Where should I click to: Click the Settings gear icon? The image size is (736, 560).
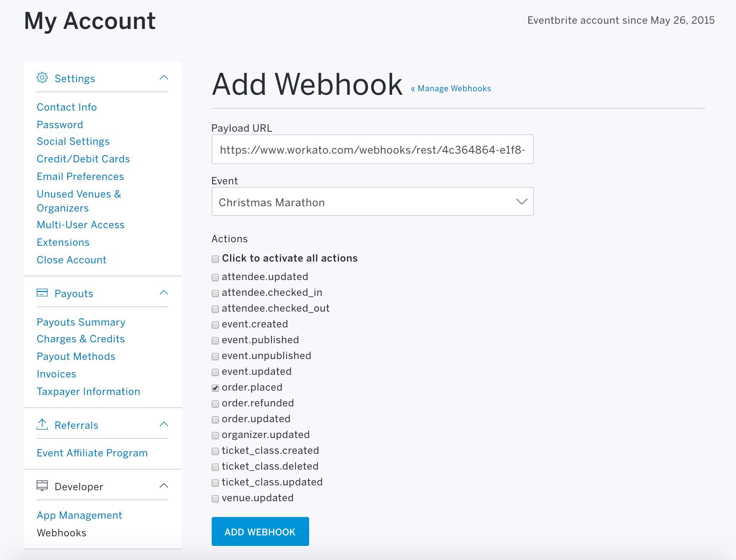42,78
